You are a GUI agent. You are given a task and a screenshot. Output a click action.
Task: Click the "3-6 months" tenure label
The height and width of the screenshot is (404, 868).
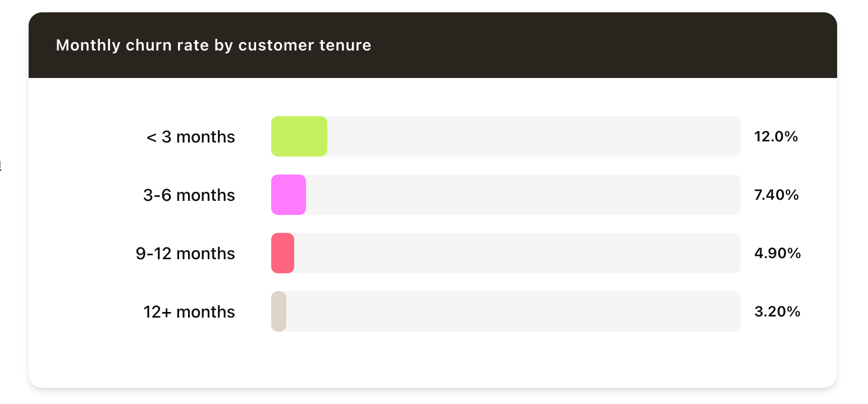[x=189, y=195]
